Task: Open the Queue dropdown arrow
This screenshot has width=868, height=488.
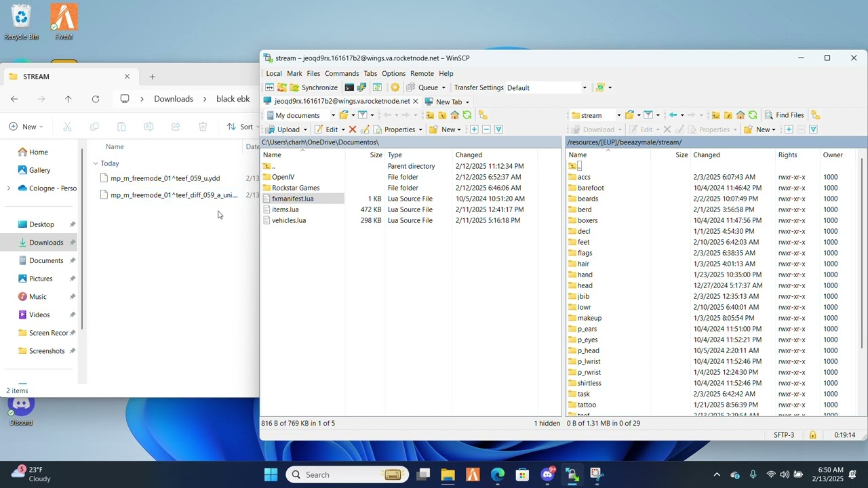Action: tap(443, 87)
